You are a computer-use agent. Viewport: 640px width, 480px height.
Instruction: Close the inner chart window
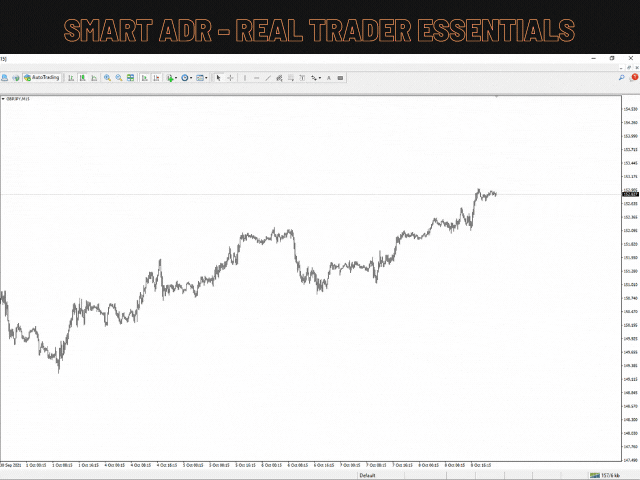[637, 68]
